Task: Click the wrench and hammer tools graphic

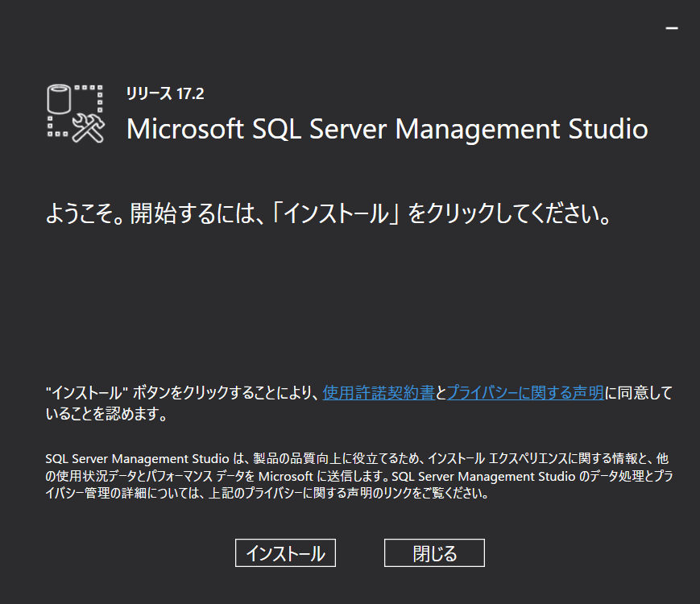Action: [89, 128]
